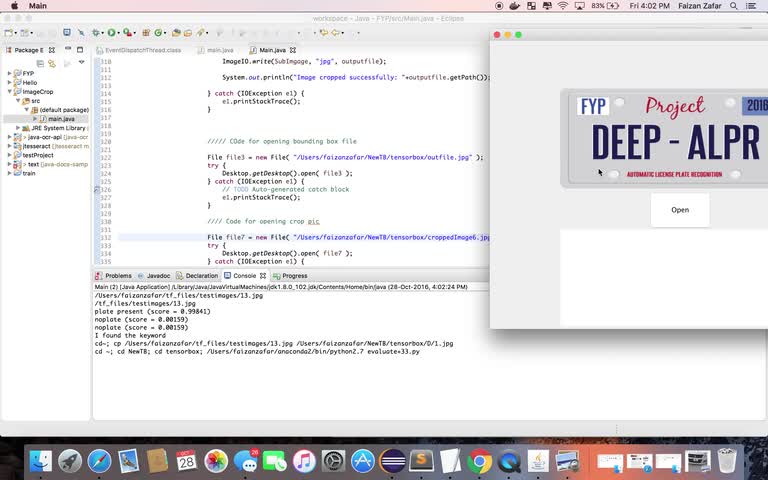Select the jtesseract project
This screenshot has height=480, width=768.
[51, 146]
